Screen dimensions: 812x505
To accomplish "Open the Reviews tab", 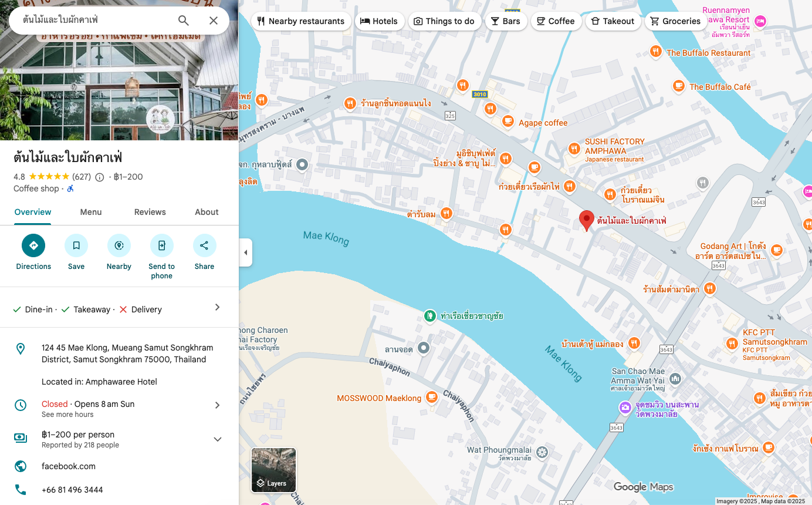I will [150, 212].
